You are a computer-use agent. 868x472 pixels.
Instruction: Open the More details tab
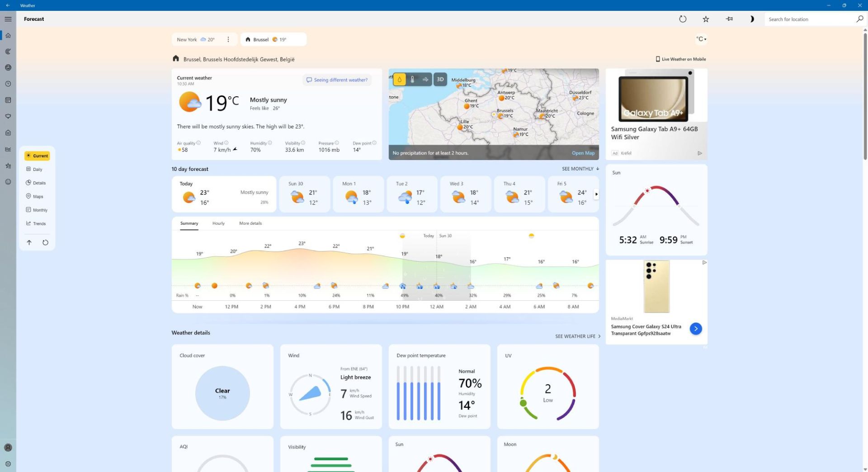click(x=250, y=223)
